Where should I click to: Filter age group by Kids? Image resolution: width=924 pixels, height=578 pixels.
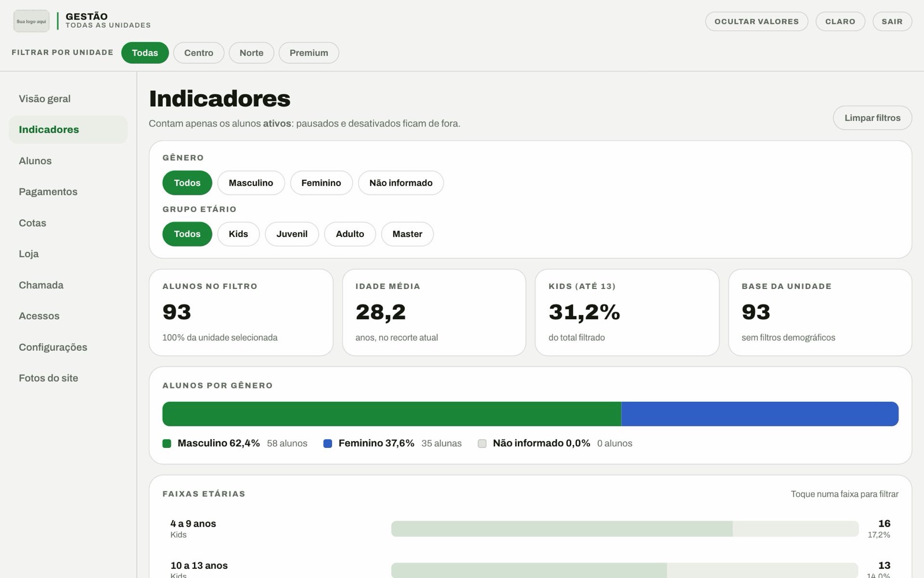[239, 234]
